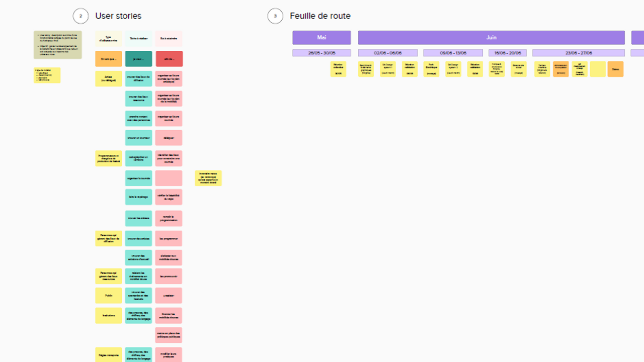The width and height of the screenshot is (644, 362).
Task: Click the number 2 circle badge
Action: pyautogui.click(x=80, y=16)
